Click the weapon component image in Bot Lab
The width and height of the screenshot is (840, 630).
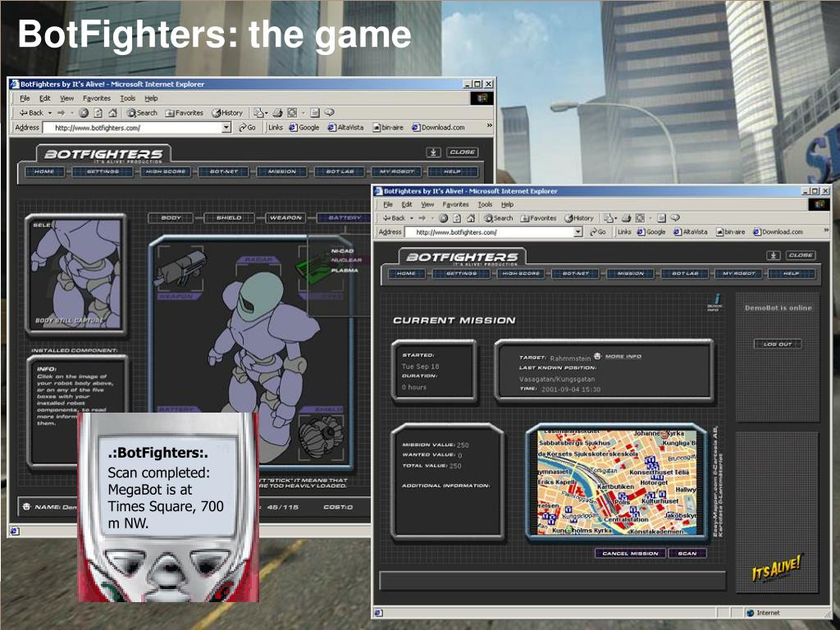180,267
